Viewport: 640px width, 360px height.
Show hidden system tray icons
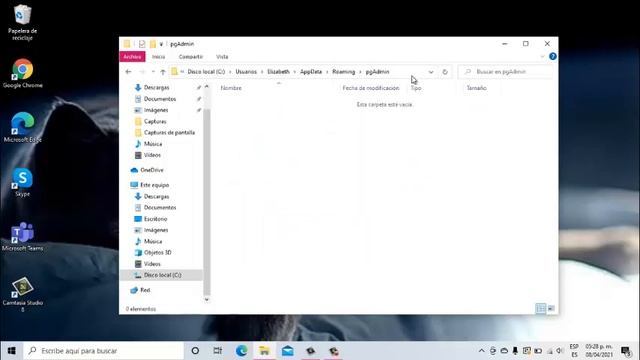point(482,351)
